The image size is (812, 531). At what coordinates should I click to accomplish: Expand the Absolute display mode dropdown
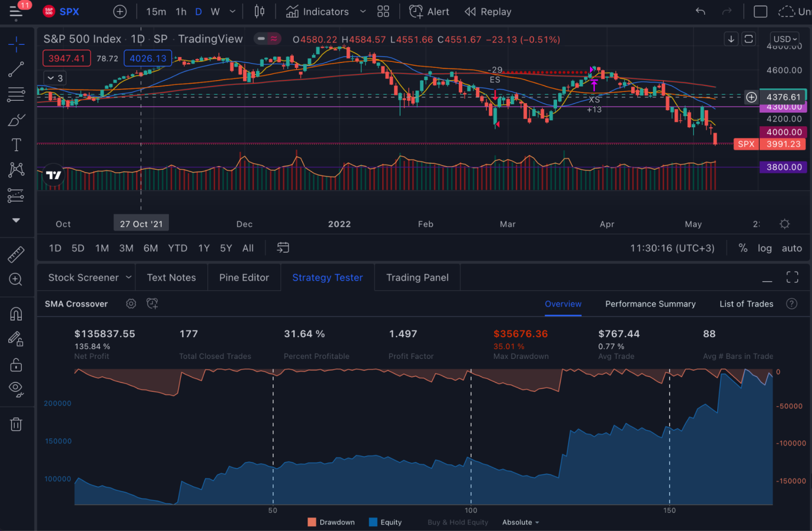tap(521, 522)
